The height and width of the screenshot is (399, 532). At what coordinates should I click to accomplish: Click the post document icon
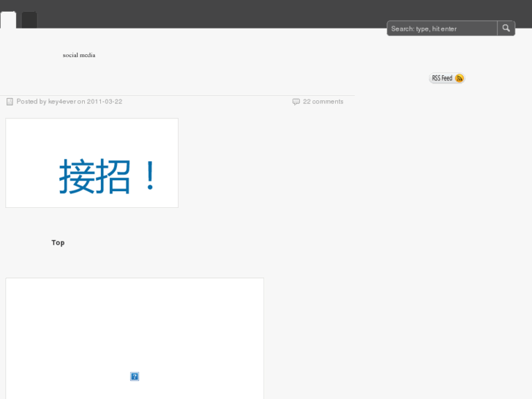tap(10, 102)
